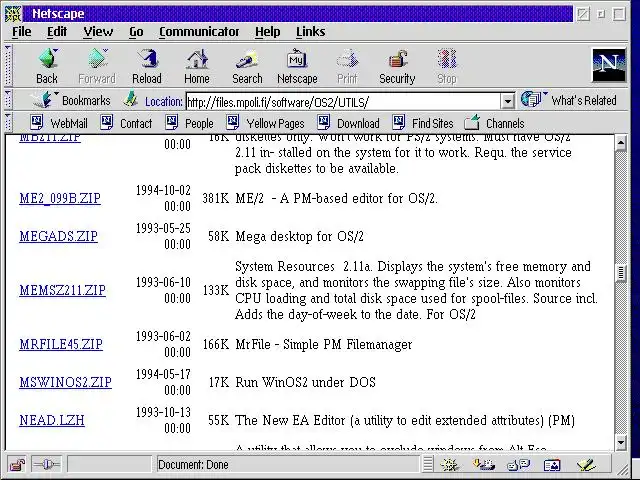Viewport: 640px width, 480px height.
Task: Open the Help menu
Action: click(268, 32)
